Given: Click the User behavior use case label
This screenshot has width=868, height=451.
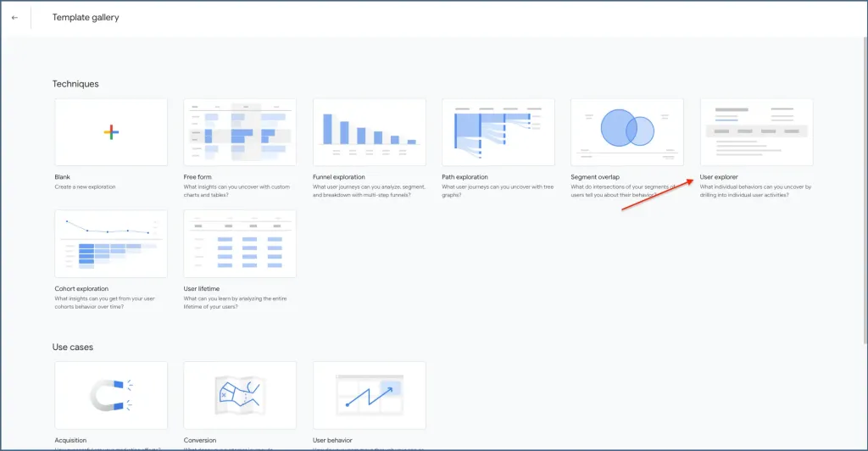Looking at the screenshot, I should (332, 441).
